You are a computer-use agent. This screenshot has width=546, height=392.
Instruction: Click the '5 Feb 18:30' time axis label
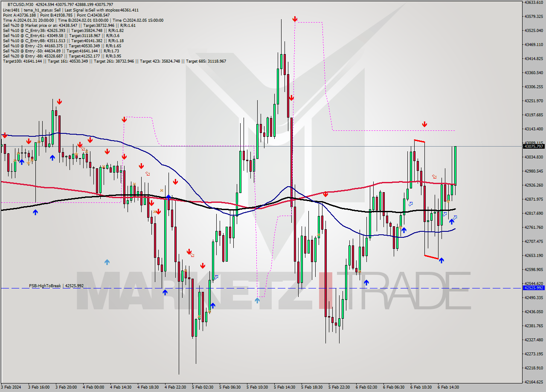click(x=312, y=387)
